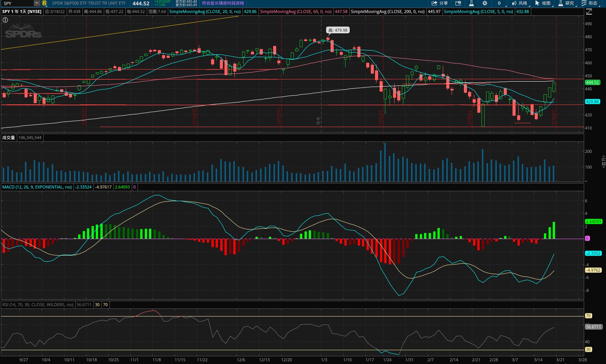Click the drawing-set icon right of header
This screenshot has height=364, width=606.
[x=589, y=12]
